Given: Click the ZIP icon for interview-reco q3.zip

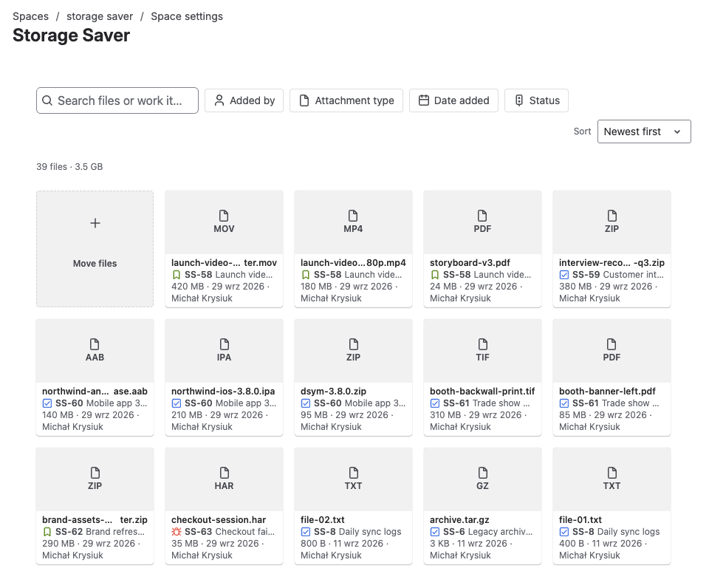Looking at the screenshot, I should (x=612, y=215).
